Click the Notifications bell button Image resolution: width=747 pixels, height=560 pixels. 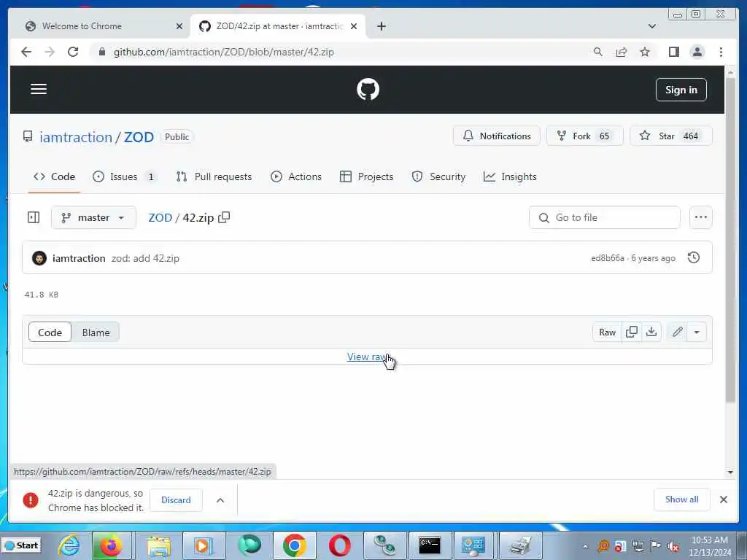[x=496, y=136]
